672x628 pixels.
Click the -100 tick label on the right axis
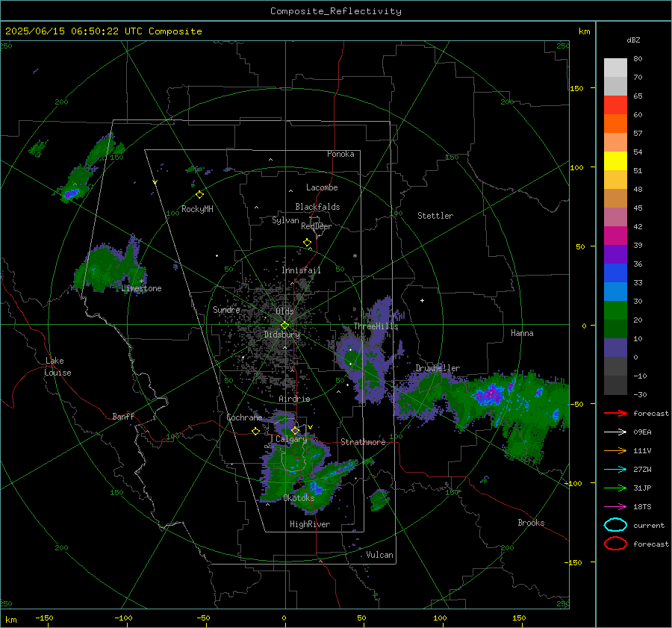573,483
